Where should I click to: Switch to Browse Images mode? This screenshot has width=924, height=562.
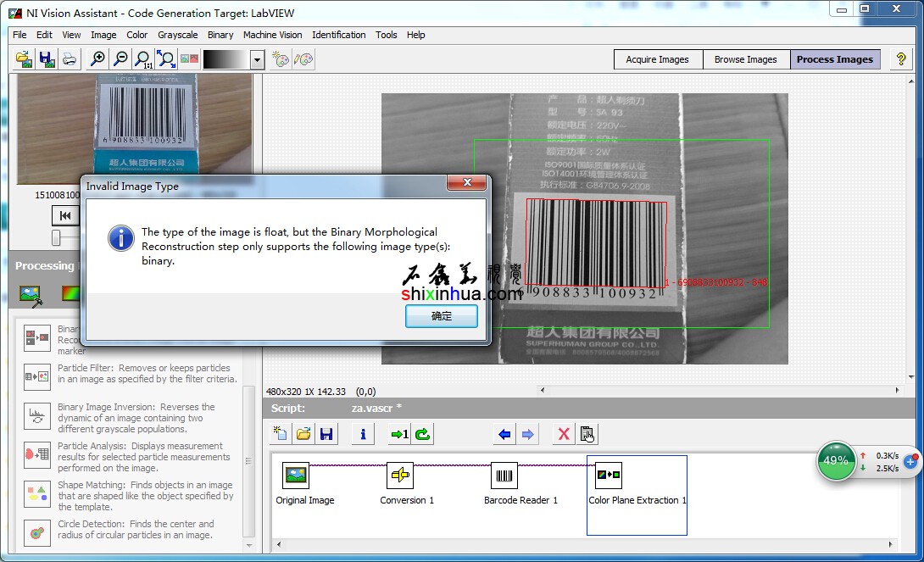[x=745, y=59]
